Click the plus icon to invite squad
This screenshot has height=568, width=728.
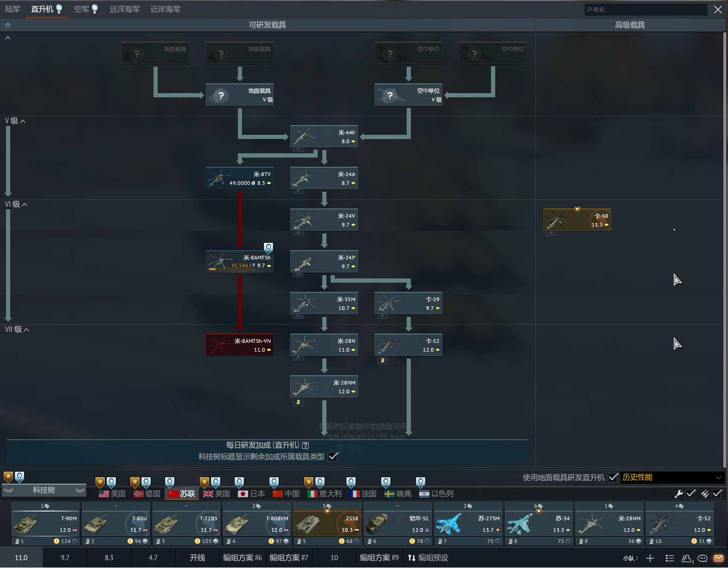click(650, 558)
